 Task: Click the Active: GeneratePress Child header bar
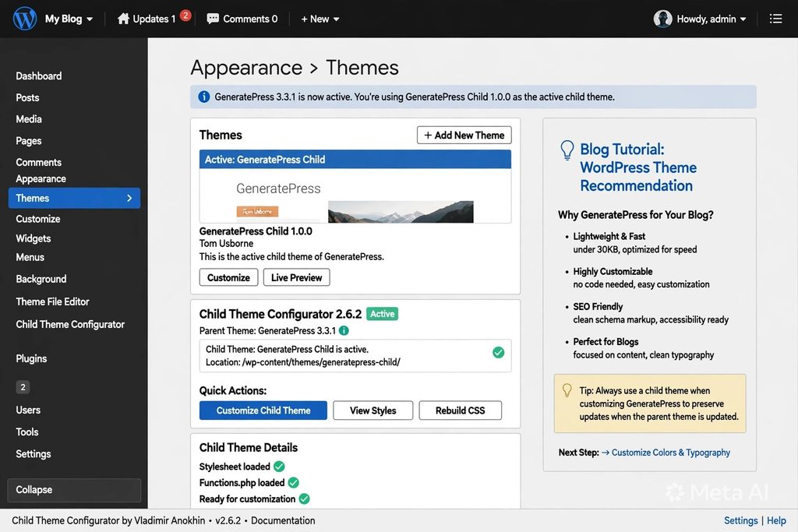click(355, 159)
